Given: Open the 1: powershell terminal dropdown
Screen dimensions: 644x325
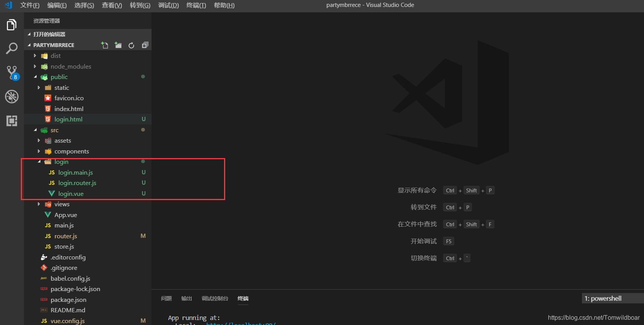Looking at the screenshot, I should (x=613, y=298).
